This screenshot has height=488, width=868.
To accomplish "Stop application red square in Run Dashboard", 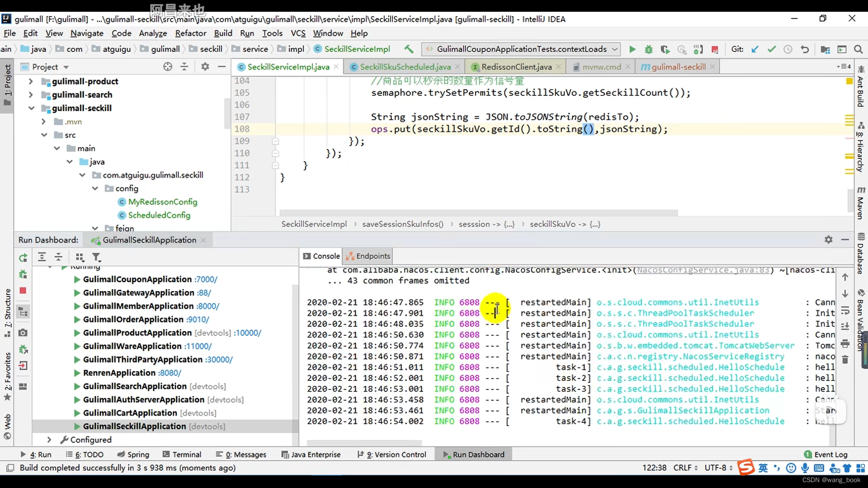I will [23, 291].
